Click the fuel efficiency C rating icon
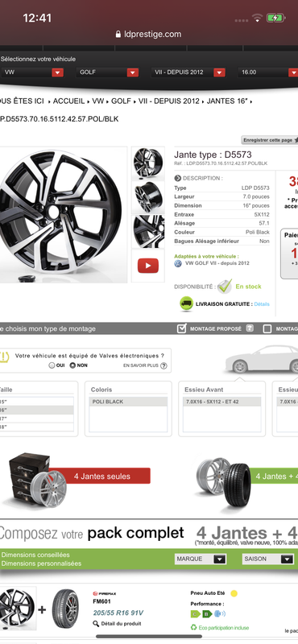The width and height of the screenshot is (298, 644). 195,614
